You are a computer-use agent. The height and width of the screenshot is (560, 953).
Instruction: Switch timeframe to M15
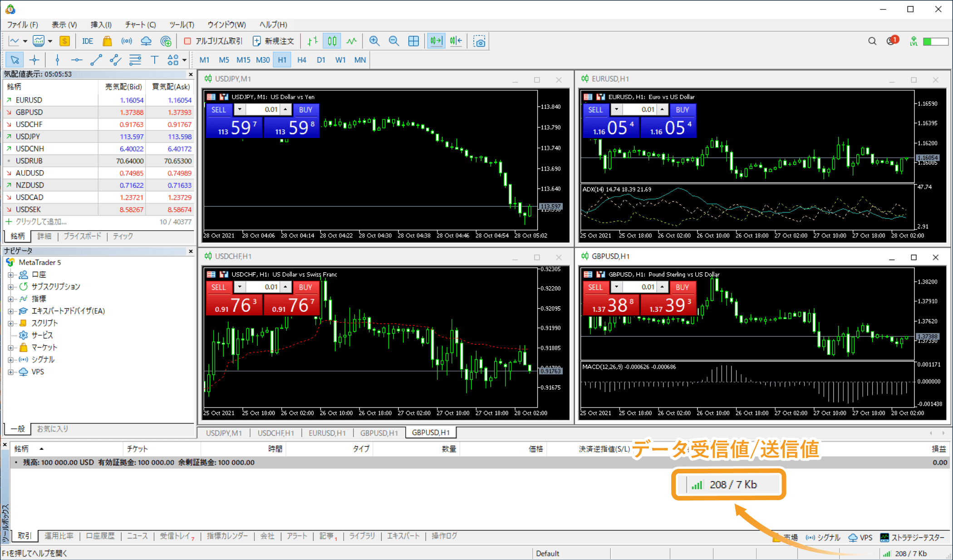[243, 60]
